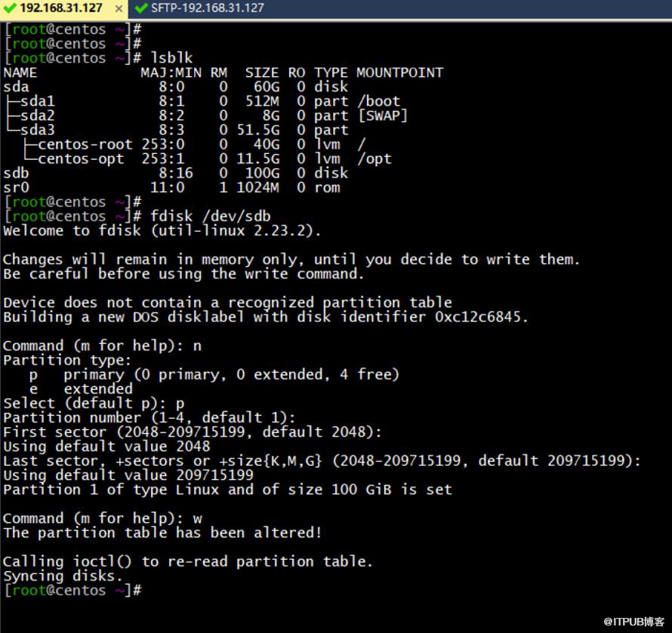
Task: Close the 192.168.31.127 session tab
Action: pyautogui.click(x=119, y=8)
